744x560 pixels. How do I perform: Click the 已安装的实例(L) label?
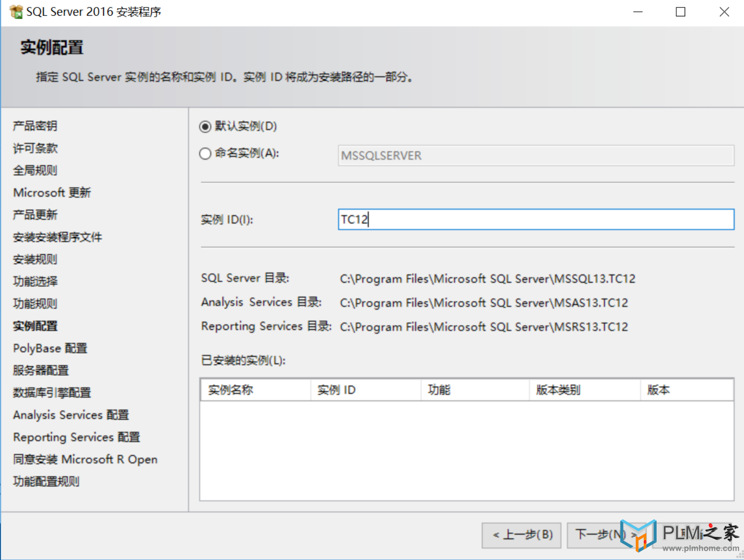click(244, 360)
